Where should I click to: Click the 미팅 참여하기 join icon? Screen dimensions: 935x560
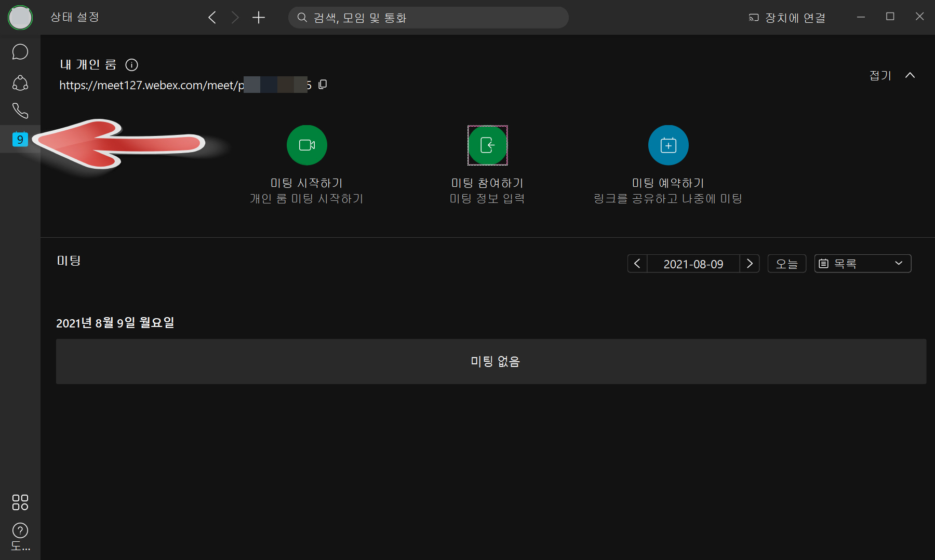[x=487, y=145]
